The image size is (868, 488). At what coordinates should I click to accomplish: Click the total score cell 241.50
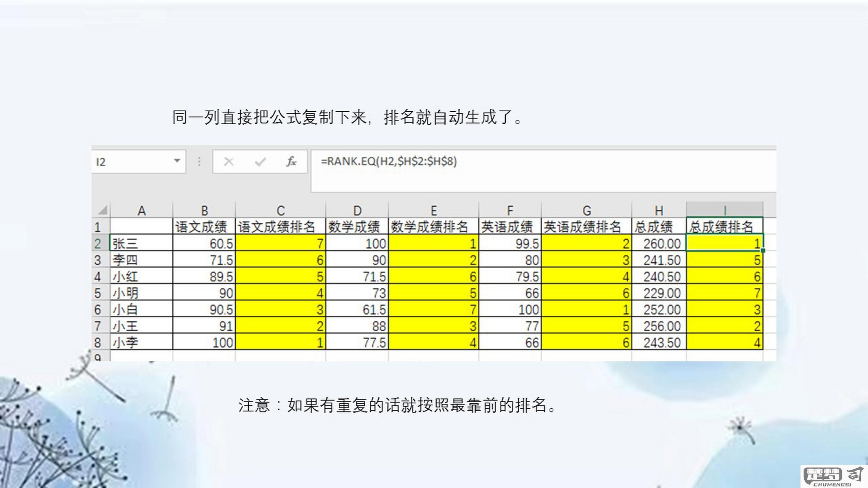click(x=659, y=260)
